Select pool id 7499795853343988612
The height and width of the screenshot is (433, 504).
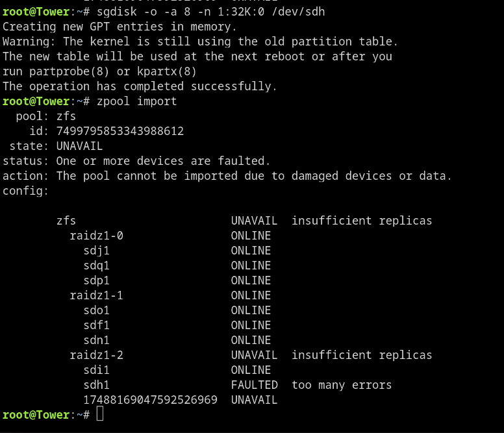(120, 131)
